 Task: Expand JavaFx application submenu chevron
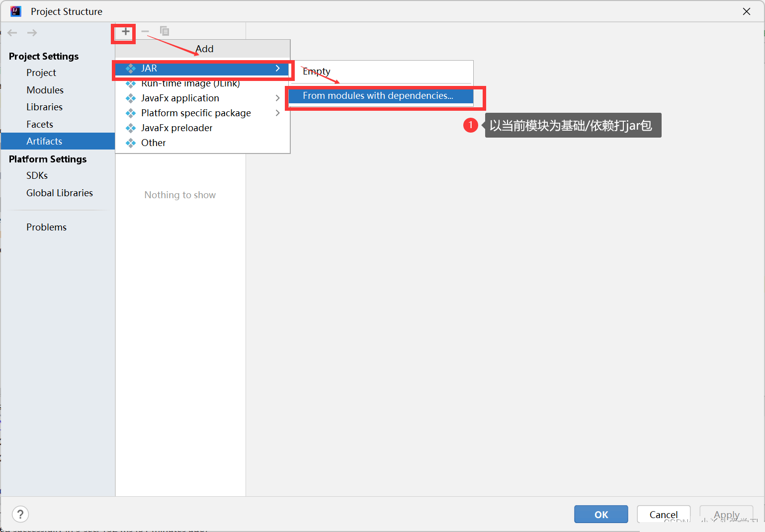[278, 98]
